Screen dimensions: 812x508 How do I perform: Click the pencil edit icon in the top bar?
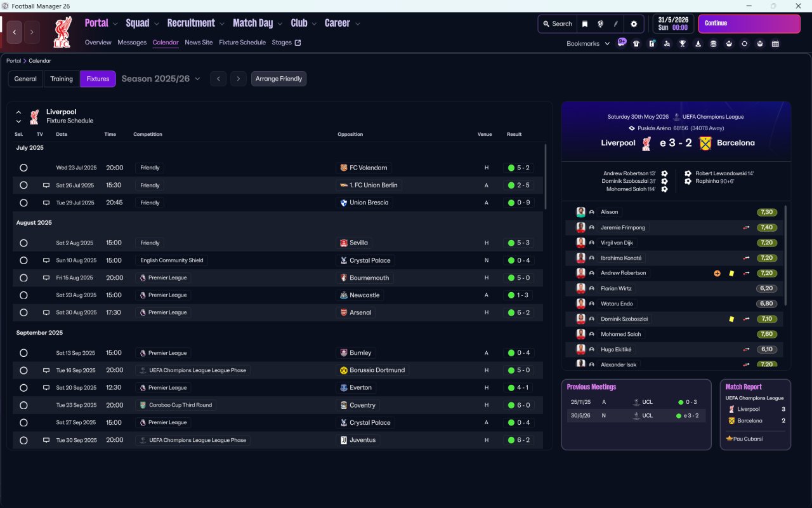[x=615, y=23]
